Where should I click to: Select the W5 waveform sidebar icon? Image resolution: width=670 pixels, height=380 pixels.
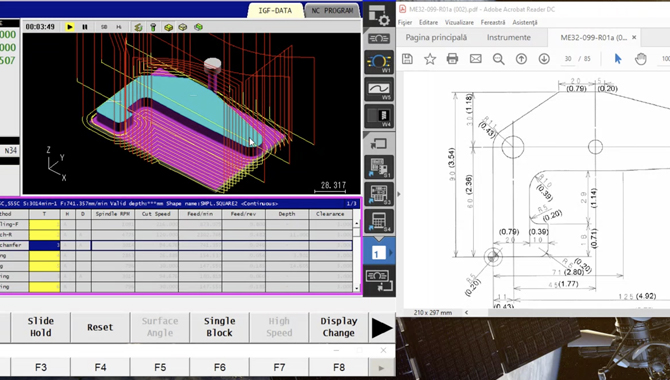(x=379, y=90)
